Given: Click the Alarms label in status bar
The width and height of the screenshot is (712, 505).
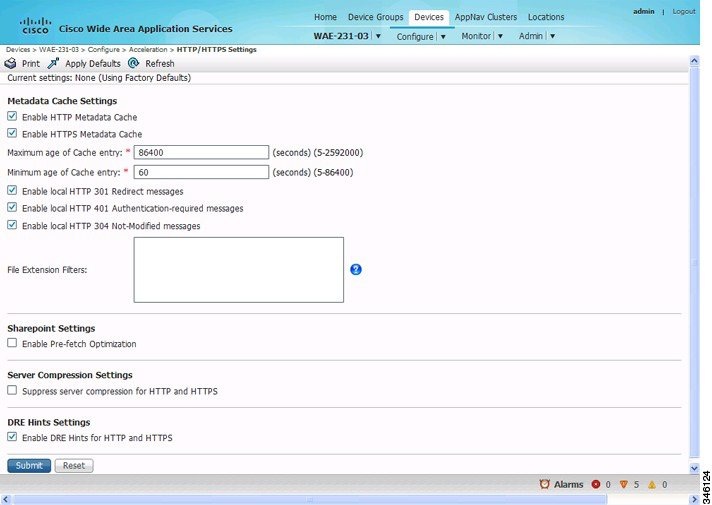Looking at the screenshot, I should (x=568, y=485).
